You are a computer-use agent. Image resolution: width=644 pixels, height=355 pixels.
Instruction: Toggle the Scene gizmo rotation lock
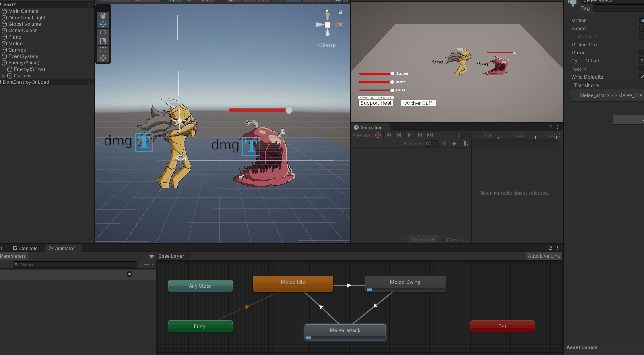coord(341,12)
